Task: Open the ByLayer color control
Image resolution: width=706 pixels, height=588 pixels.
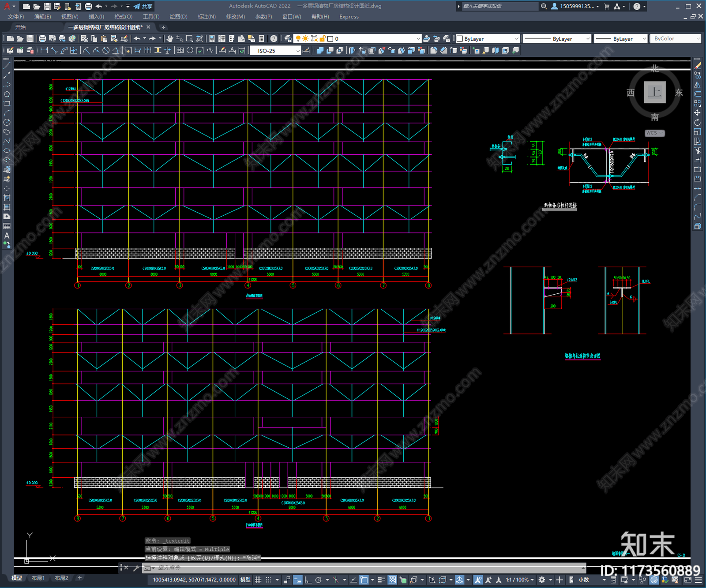Action: click(x=488, y=39)
